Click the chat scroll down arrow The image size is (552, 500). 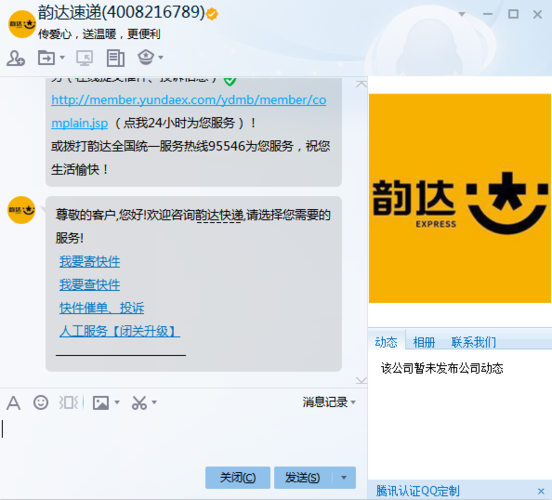point(361,380)
